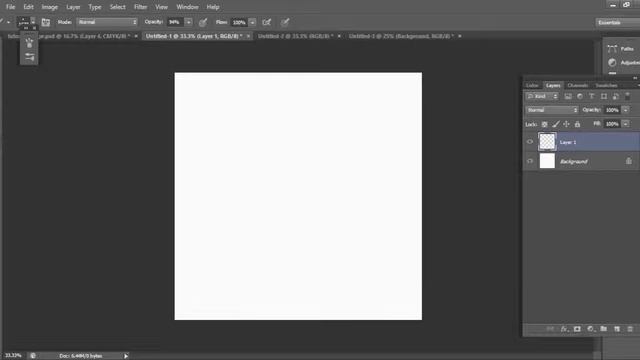Open the Window menu
This screenshot has width=640, height=360.
pos(187,7)
